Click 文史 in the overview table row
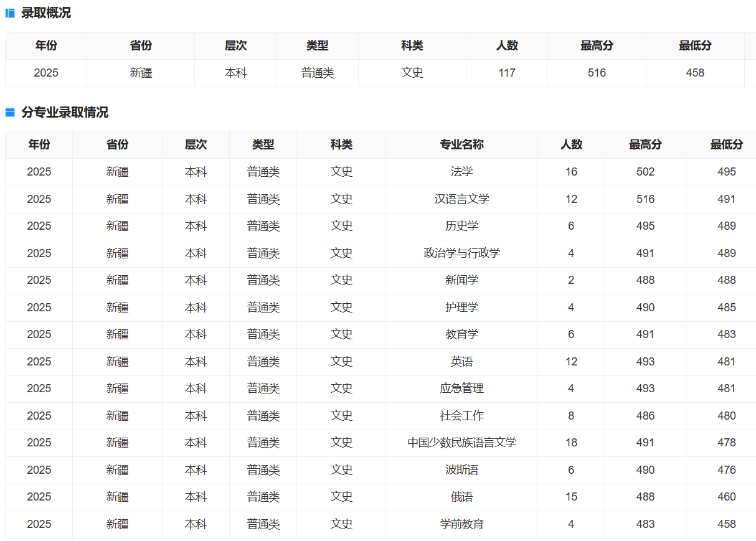The width and height of the screenshot is (756, 541). point(412,73)
